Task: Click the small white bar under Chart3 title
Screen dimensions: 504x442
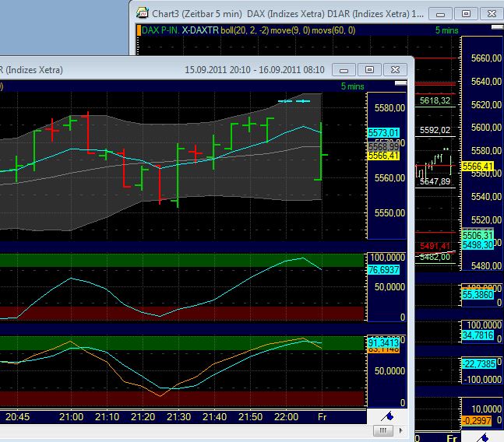Action: (498, 27)
